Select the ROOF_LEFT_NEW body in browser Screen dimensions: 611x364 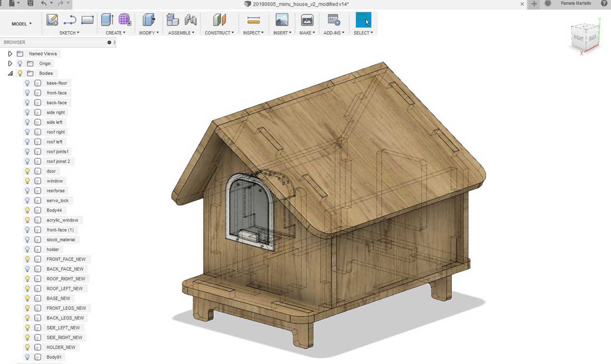click(x=64, y=289)
